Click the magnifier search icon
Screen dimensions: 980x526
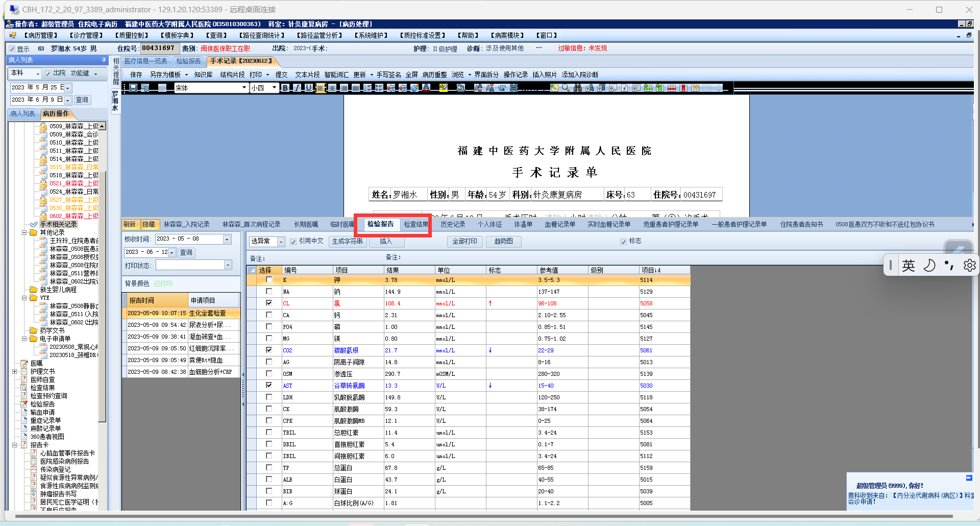tap(566, 88)
